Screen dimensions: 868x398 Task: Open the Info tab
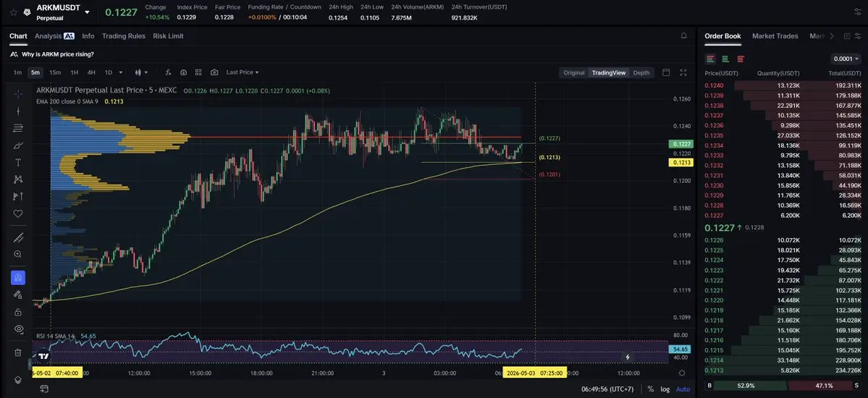pyautogui.click(x=88, y=36)
